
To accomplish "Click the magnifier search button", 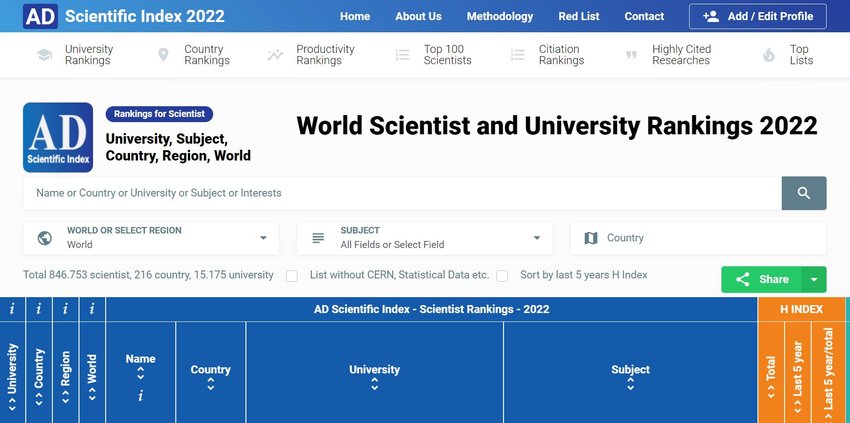I will click(x=804, y=193).
